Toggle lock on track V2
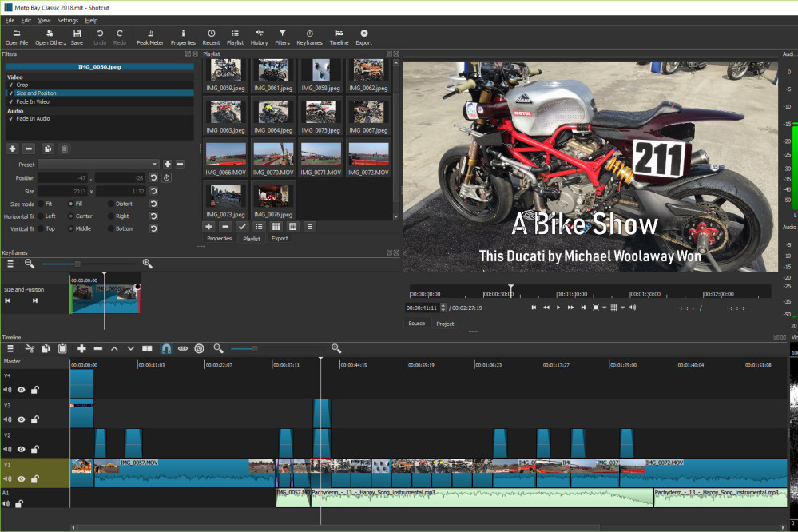Viewport: 798px width, 532px height. 34,449
